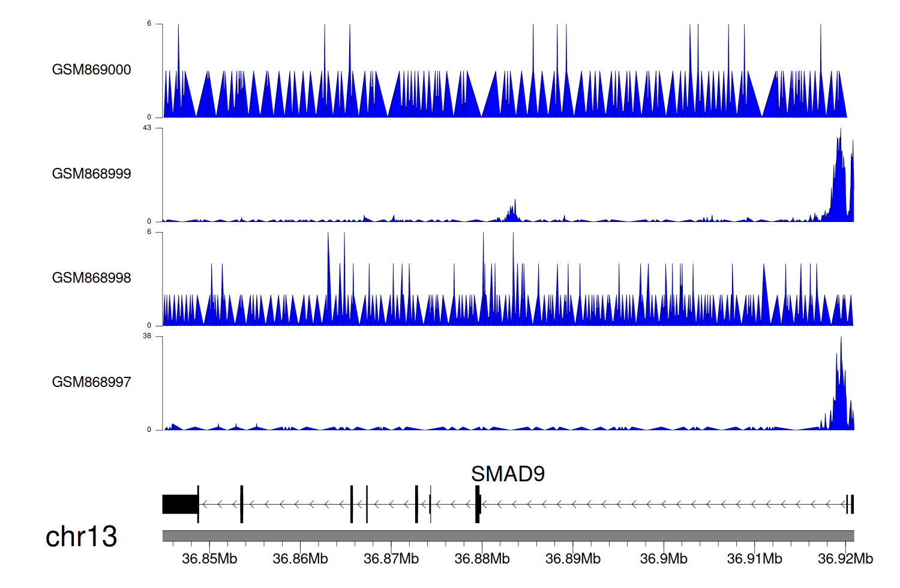The height and width of the screenshot is (588, 900).
Task: Click the GSM869000 track label
Action: (x=91, y=70)
